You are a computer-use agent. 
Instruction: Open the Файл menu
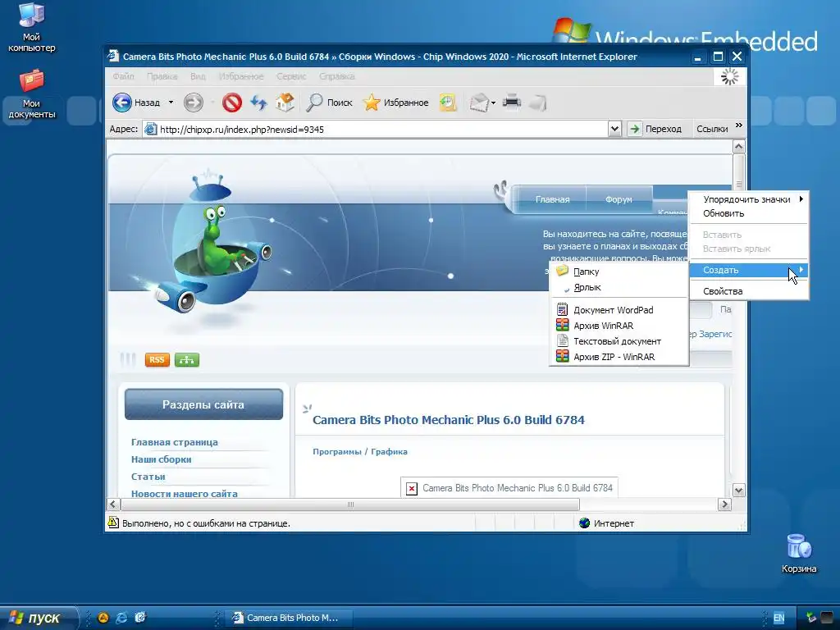click(123, 76)
